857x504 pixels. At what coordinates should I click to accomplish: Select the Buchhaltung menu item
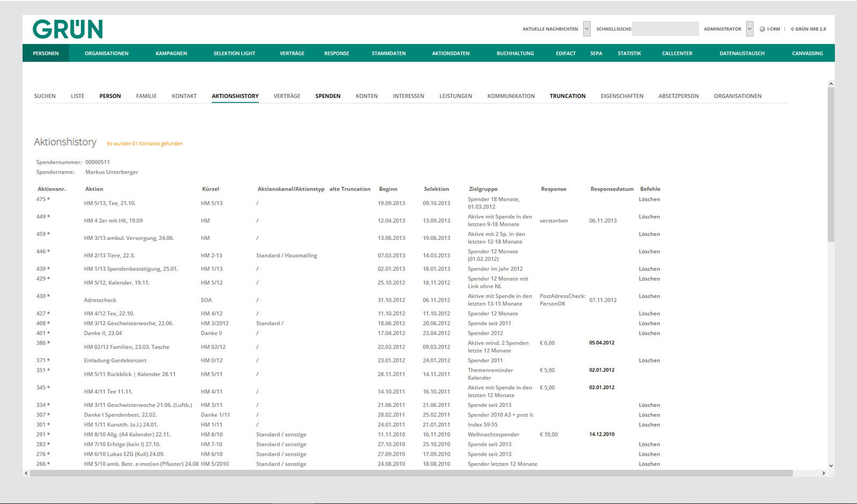tap(515, 53)
